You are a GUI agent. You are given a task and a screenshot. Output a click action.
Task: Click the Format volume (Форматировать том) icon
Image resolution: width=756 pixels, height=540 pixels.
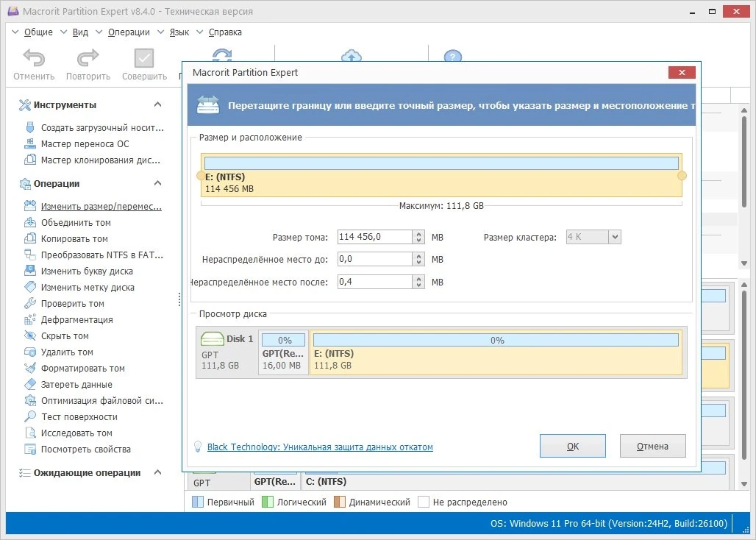pos(30,369)
